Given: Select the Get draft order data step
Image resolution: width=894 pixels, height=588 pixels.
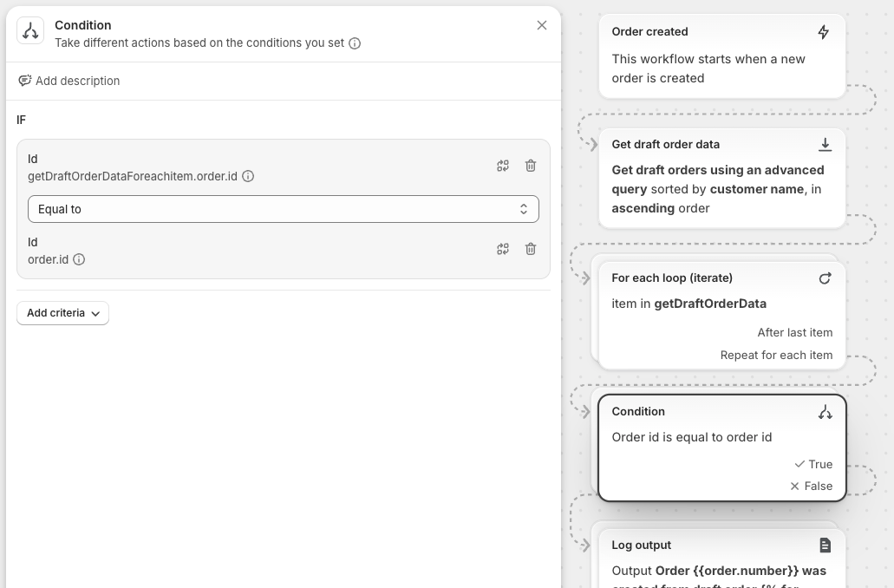Looking at the screenshot, I should tap(721, 178).
